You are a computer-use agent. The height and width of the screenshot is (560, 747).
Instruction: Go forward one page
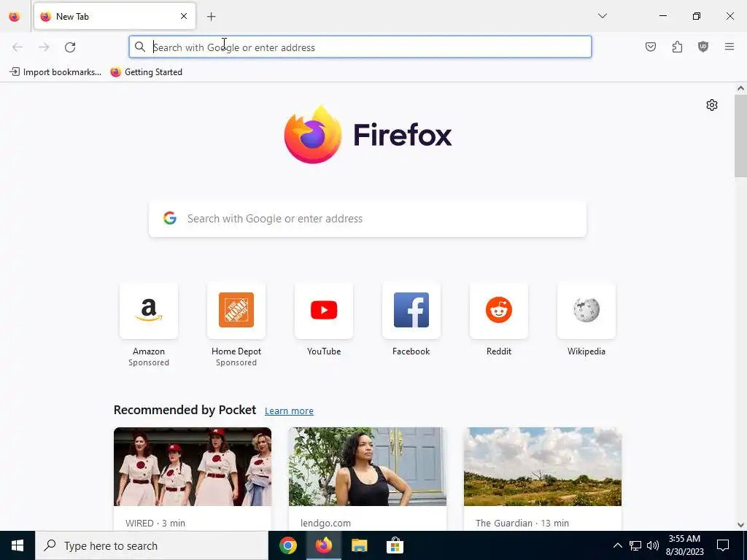click(44, 47)
